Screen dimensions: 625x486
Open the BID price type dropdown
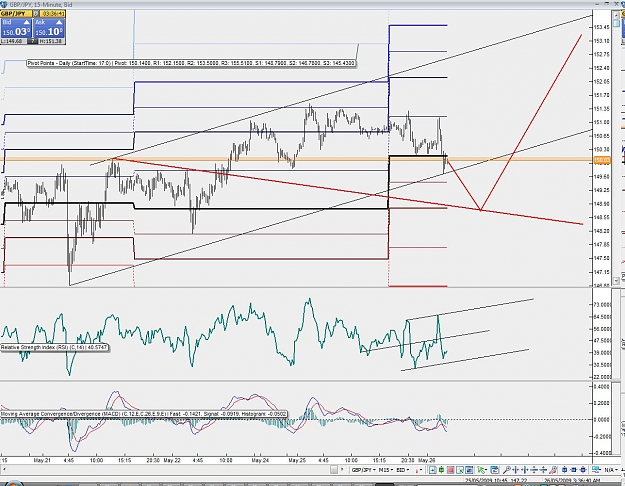pyautogui.click(x=403, y=470)
